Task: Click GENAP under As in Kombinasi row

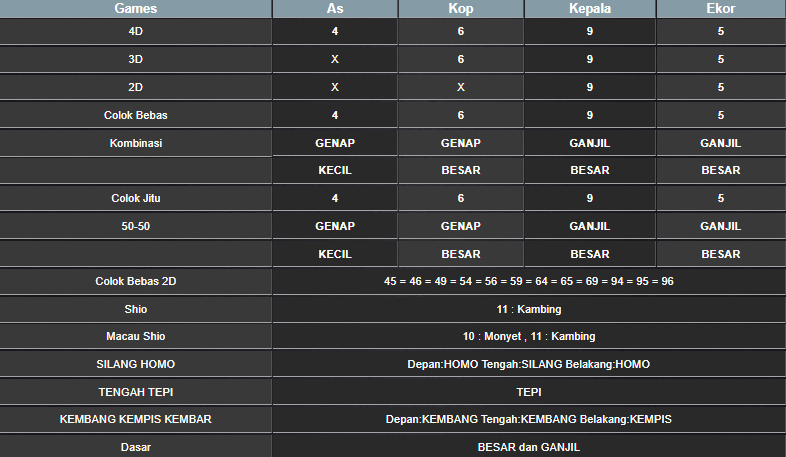Action: coord(335,143)
